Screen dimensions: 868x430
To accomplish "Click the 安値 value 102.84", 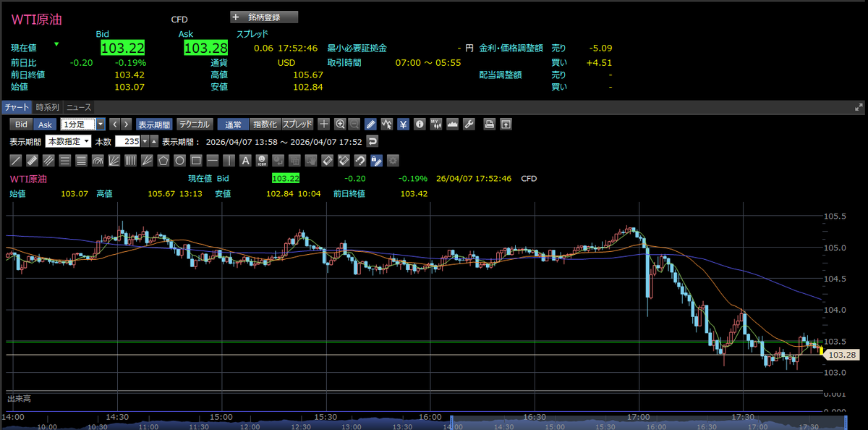I will (x=308, y=87).
